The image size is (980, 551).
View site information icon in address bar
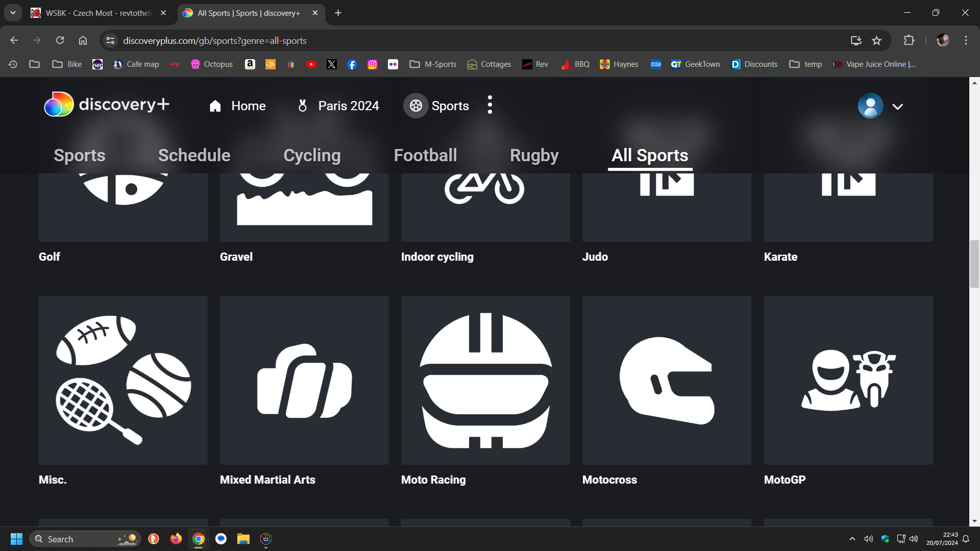(x=110, y=40)
